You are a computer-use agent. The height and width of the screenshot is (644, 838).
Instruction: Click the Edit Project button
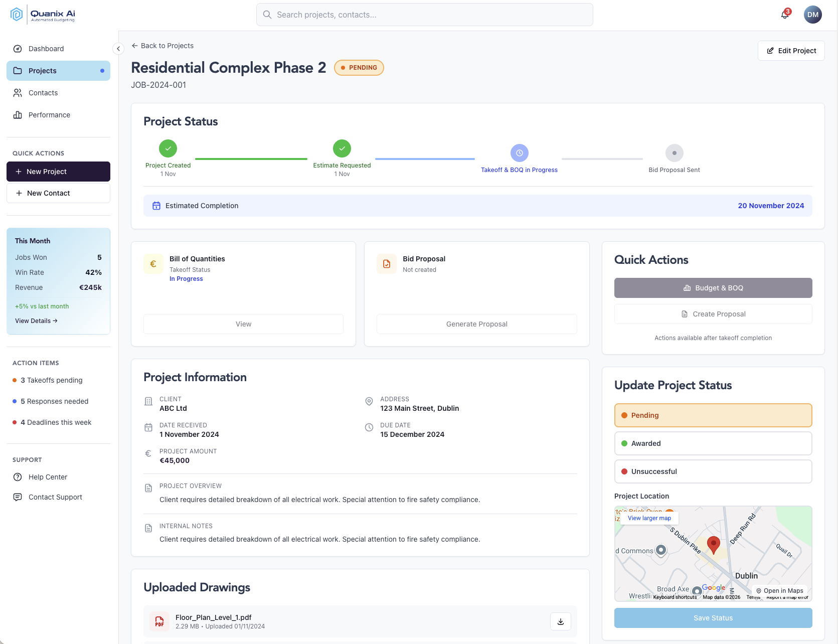(x=791, y=51)
